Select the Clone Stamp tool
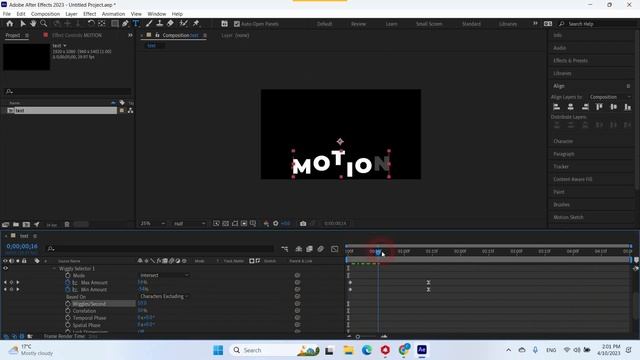 click(x=160, y=24)
